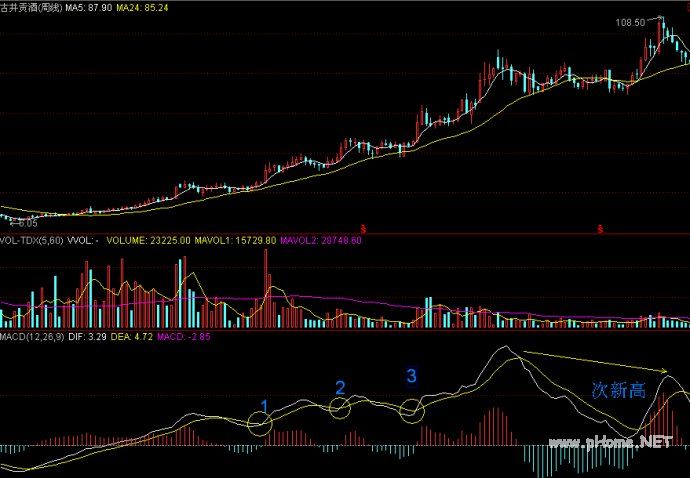
Task: Click the MACD: -2.85 value label
Action: [x=184, y=337]
